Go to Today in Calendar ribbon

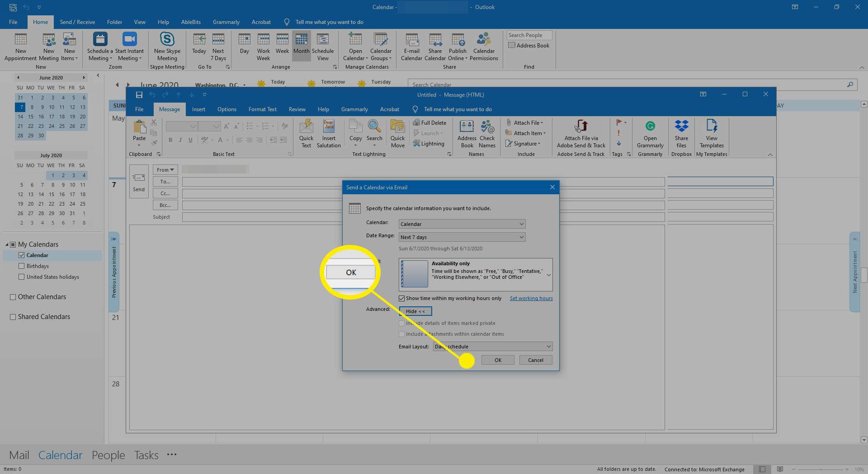click(199, 44)
